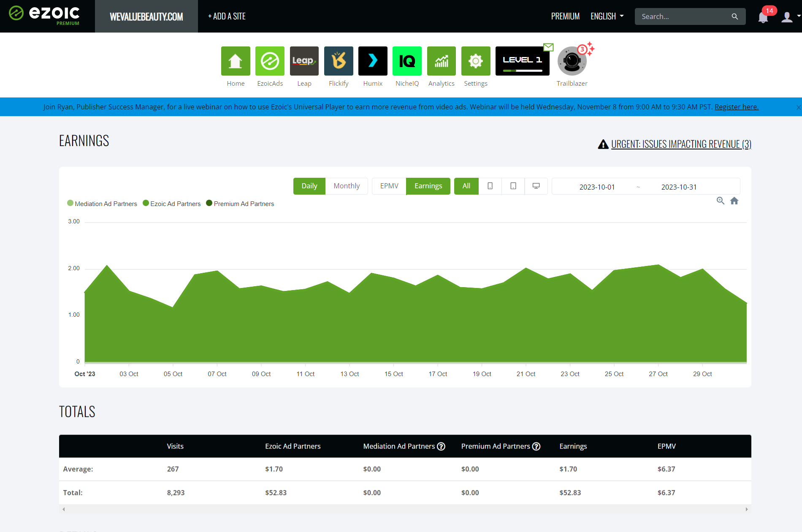Open the Flickify icon
The image size is (802, 532).
pos(339,61)
